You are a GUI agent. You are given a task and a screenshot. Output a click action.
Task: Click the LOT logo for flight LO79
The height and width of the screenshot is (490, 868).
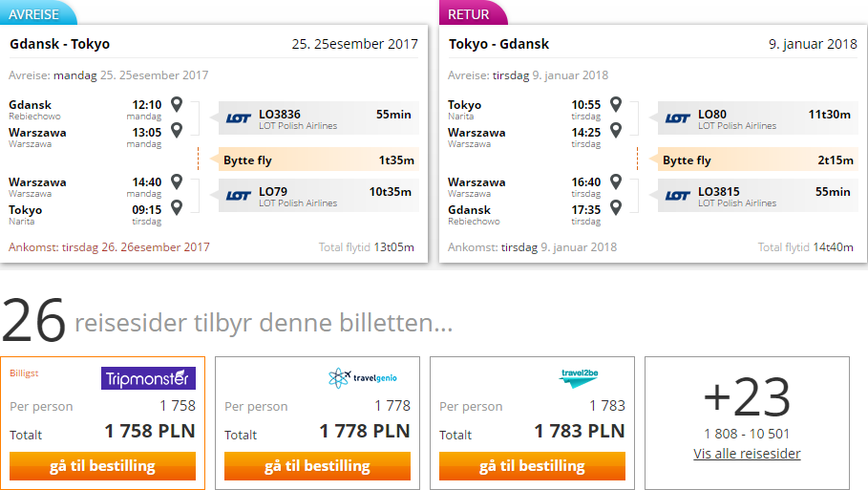pos(239,196)
